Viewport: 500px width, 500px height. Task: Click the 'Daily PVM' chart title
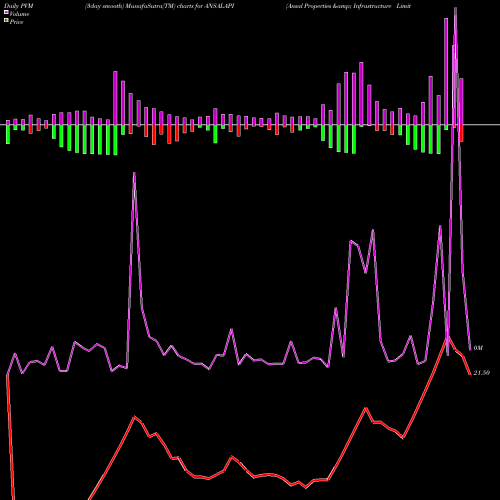19,6
